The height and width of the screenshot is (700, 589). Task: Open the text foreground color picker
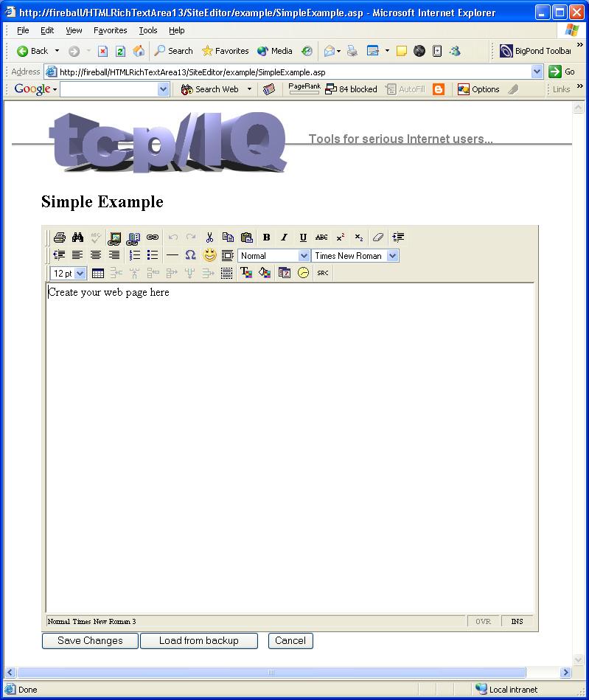pyautogui.click(x=246, y=273)
